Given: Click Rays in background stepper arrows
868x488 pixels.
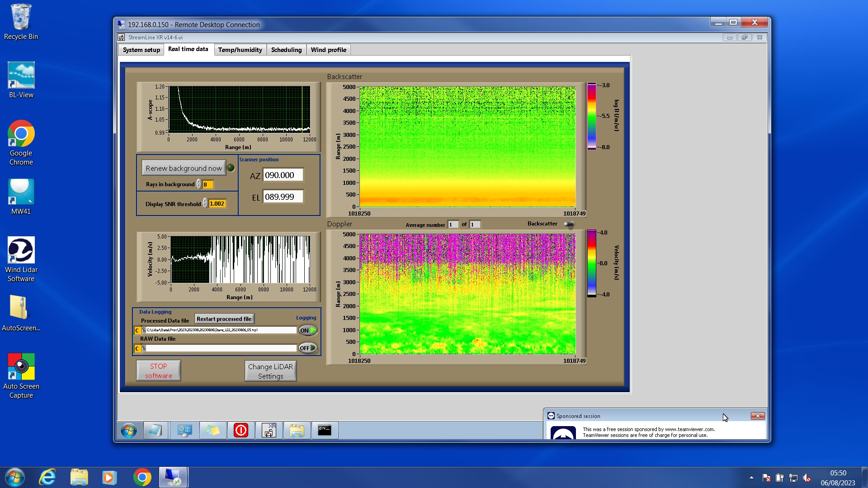Looking at the screenshot, I should click(199, 184).
